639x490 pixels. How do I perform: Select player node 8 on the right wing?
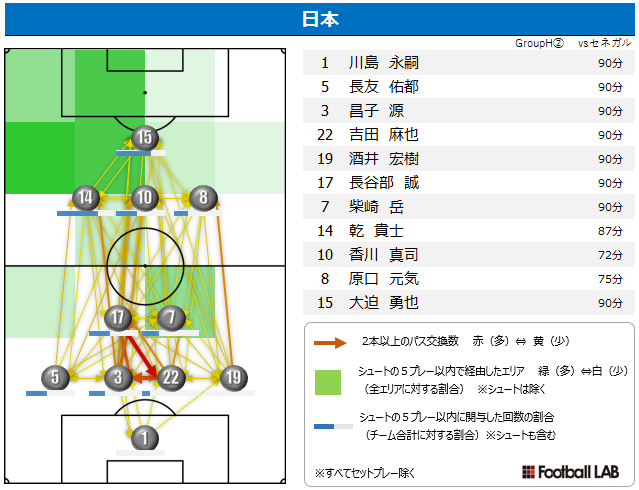203,198
